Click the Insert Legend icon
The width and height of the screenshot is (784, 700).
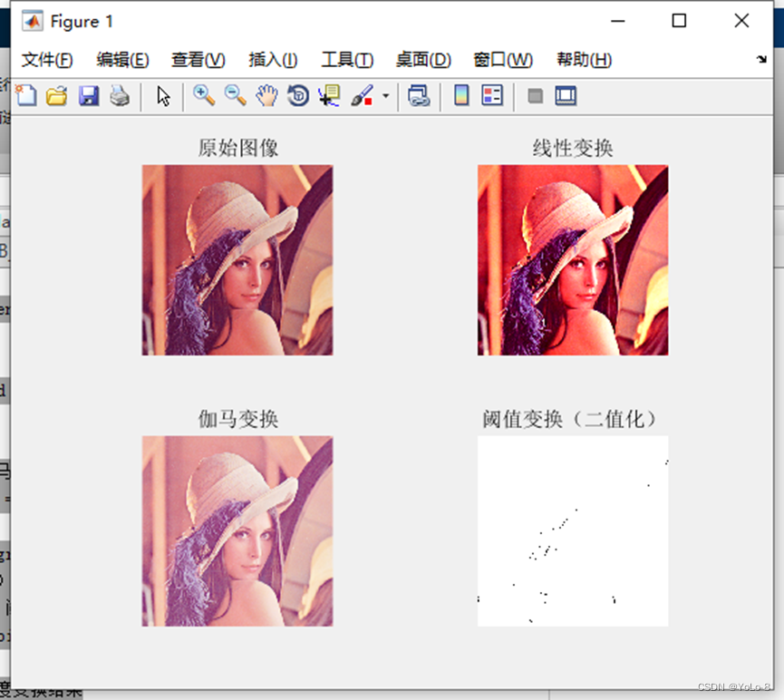point(492,95)
